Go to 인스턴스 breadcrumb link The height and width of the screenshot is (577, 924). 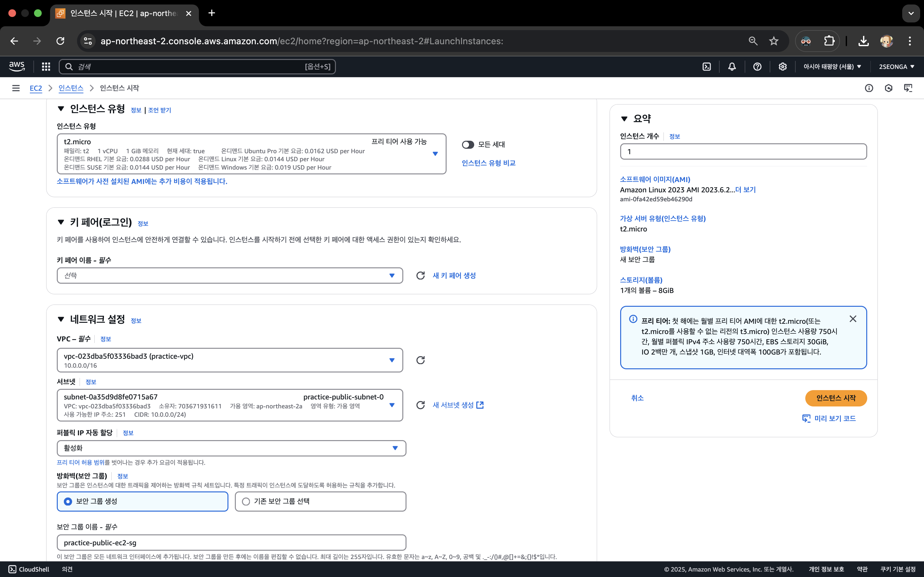point(71,88)
